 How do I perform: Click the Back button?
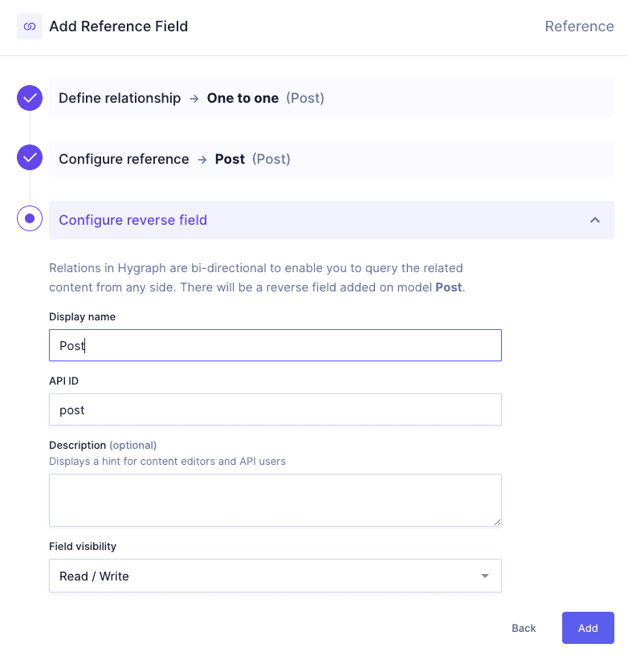tap(524, 628)
